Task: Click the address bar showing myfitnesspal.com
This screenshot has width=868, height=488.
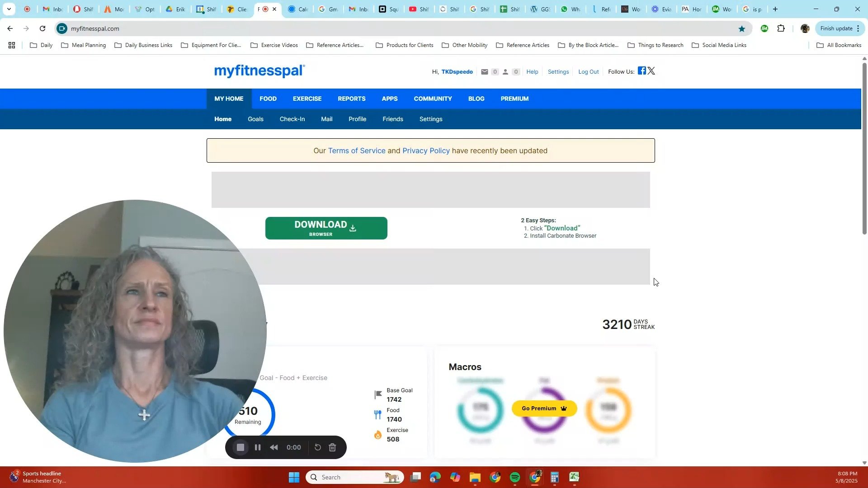Action: (x=402, y=28)
